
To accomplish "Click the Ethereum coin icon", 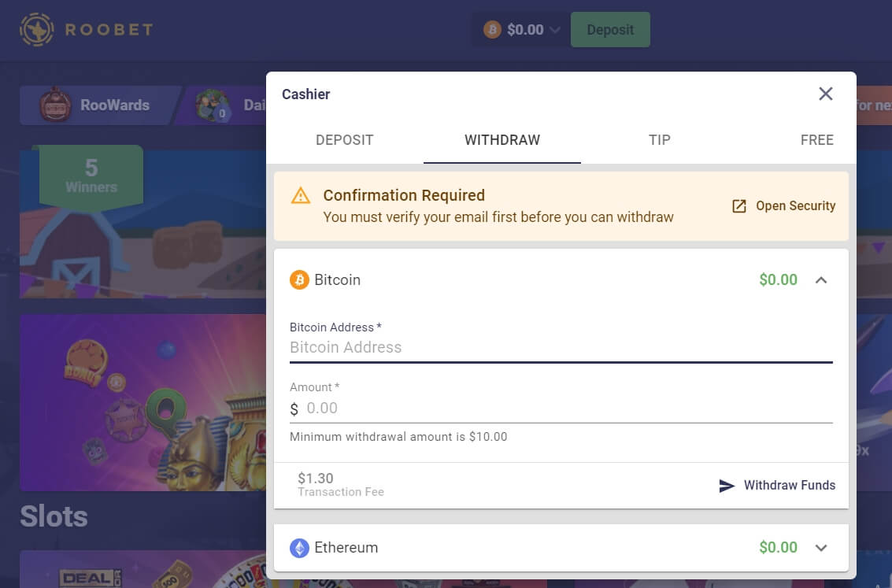I will 299,547.
